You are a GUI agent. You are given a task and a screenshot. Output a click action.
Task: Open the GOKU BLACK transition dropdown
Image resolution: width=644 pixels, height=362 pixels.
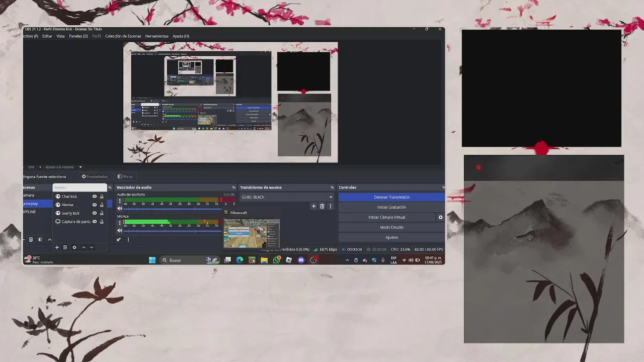coord(286,197)
